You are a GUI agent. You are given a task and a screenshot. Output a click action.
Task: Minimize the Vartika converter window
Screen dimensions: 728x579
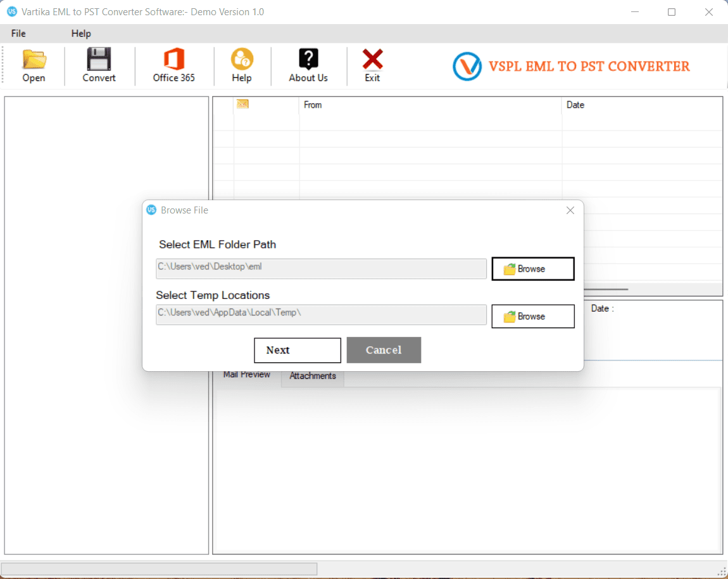[x=635, y=11]
